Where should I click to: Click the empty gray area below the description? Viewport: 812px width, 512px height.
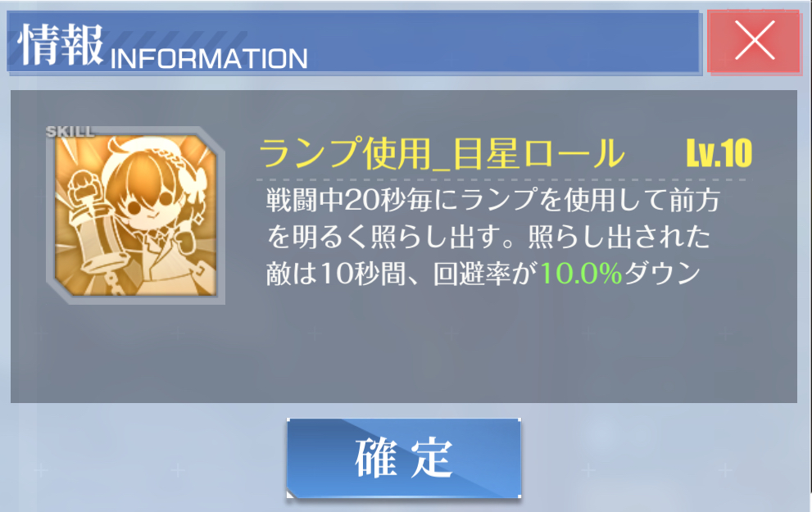(404, 352)
